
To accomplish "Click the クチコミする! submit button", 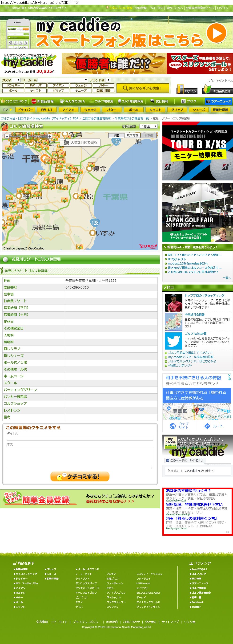I will click(80, 476).
